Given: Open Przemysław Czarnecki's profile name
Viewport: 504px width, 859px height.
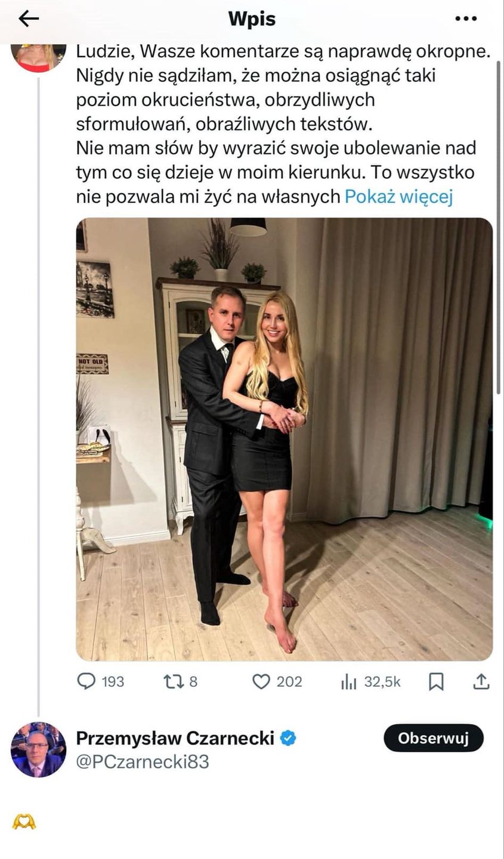Looking at the screenshot, I should pos(175,738).
